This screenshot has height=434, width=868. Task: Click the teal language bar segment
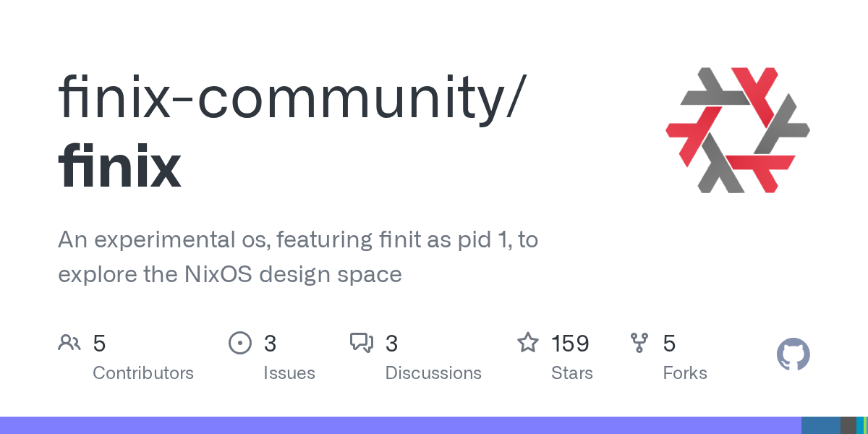click(x=860, y=425)
